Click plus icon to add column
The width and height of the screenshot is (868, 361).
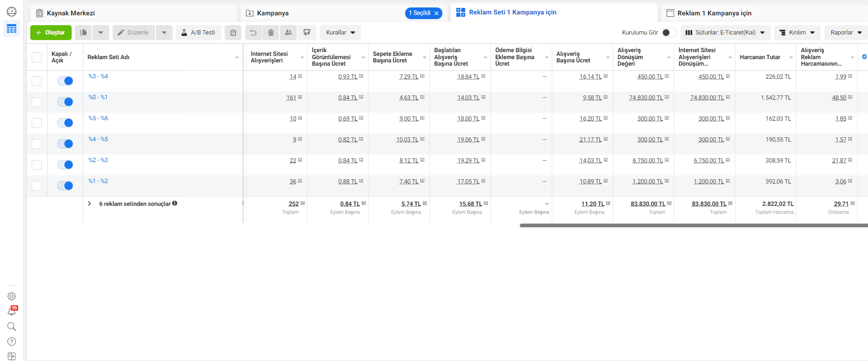pos(864,57)
